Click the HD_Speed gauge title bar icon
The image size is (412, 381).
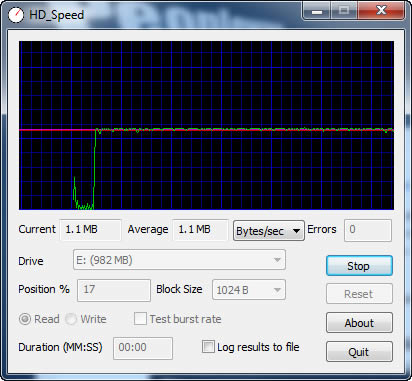click(x=16, y=15)
